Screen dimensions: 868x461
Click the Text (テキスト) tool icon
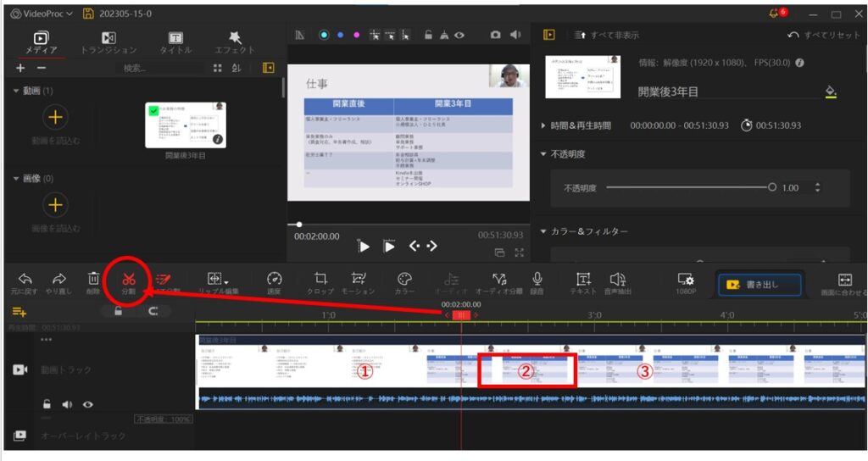(x=583, y=278)
